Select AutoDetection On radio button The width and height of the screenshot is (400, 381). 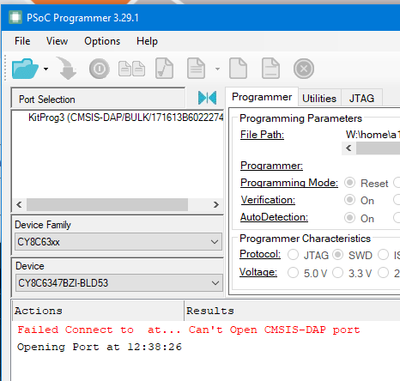point(349,218)
